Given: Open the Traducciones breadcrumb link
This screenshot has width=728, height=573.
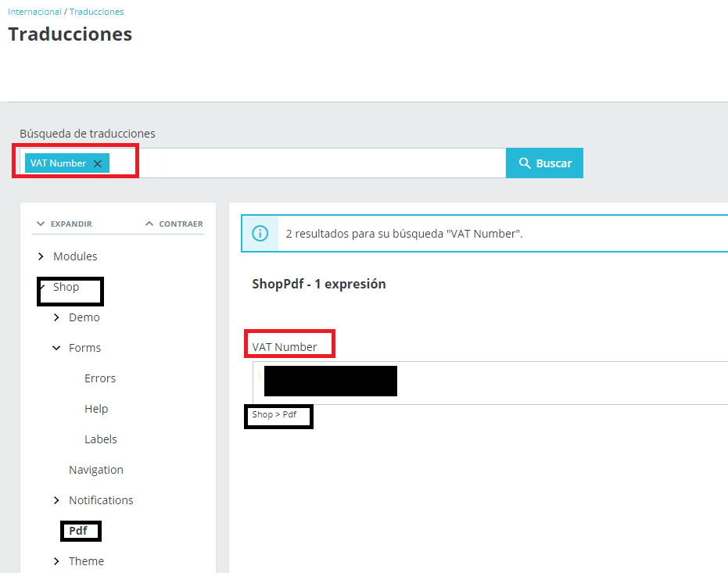Looking at the screenshot, I should coord(97,12).
